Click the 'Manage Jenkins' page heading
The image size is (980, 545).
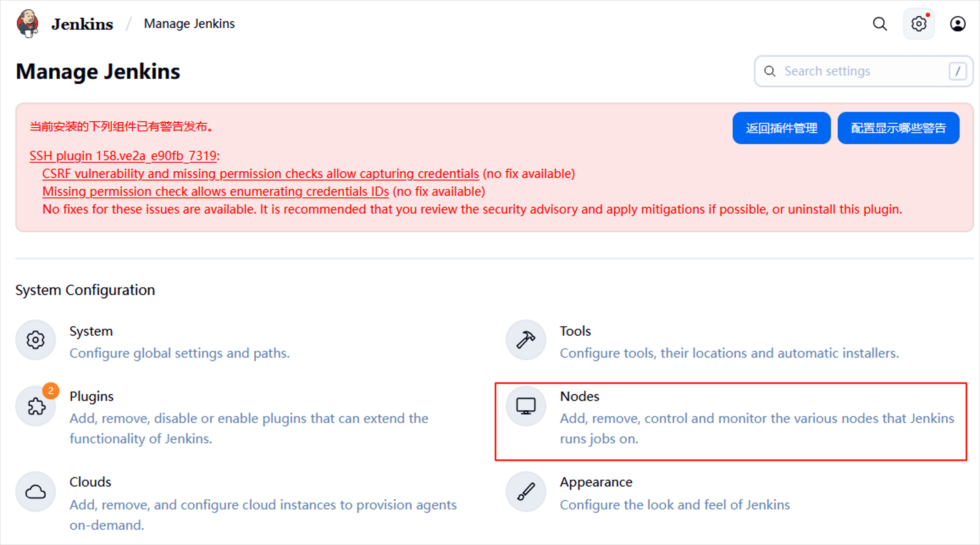point(98,71)
